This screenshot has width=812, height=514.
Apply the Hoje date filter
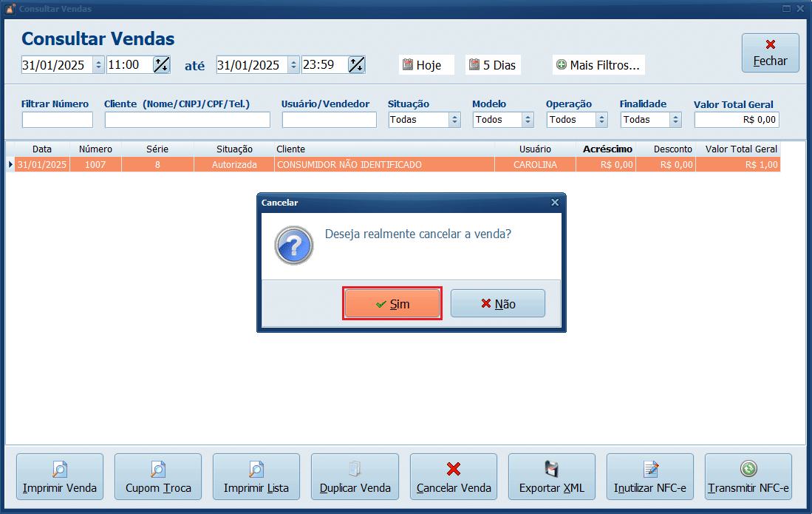click(426, 65)
